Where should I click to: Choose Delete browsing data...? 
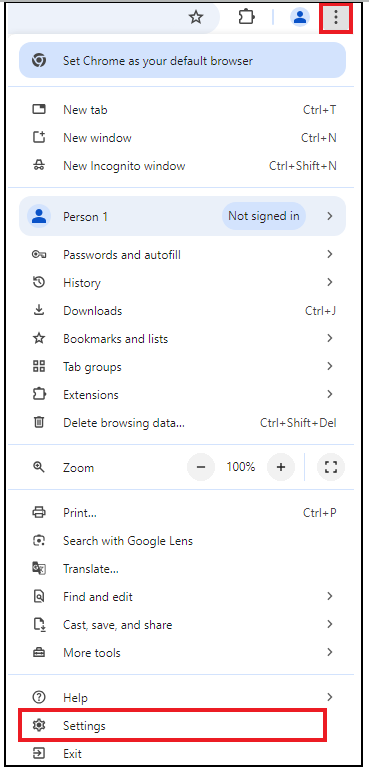(x=183, y=423)
